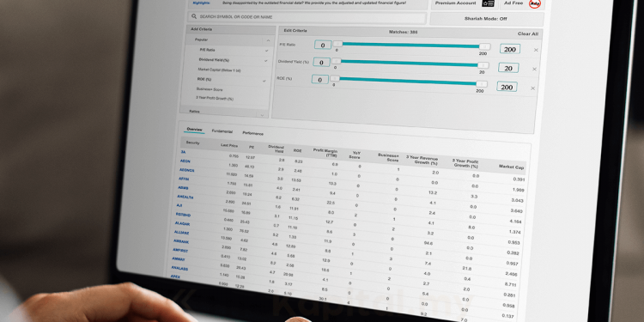
Task: Sort table by Last Price column header
Action: [229, 145]
